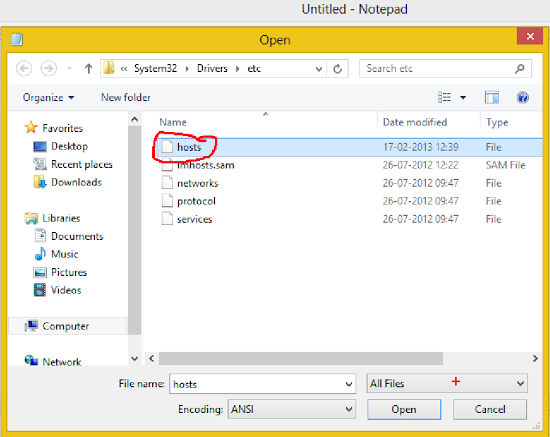Click the protocol file icon
550x437 pixels.
[167, 200]
